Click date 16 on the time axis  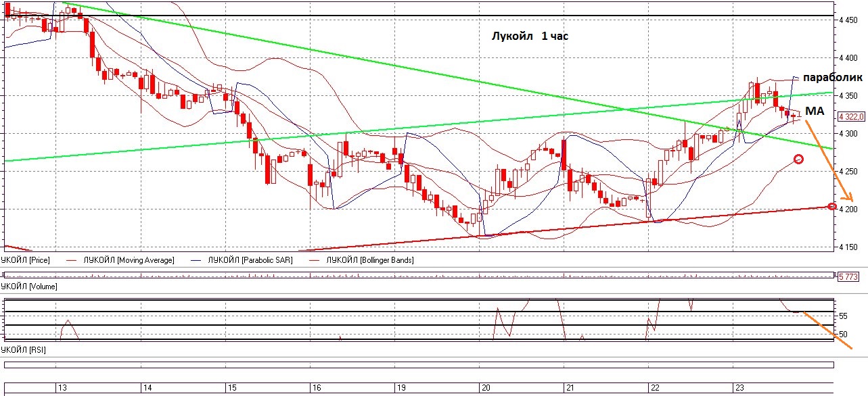[316, 389]
